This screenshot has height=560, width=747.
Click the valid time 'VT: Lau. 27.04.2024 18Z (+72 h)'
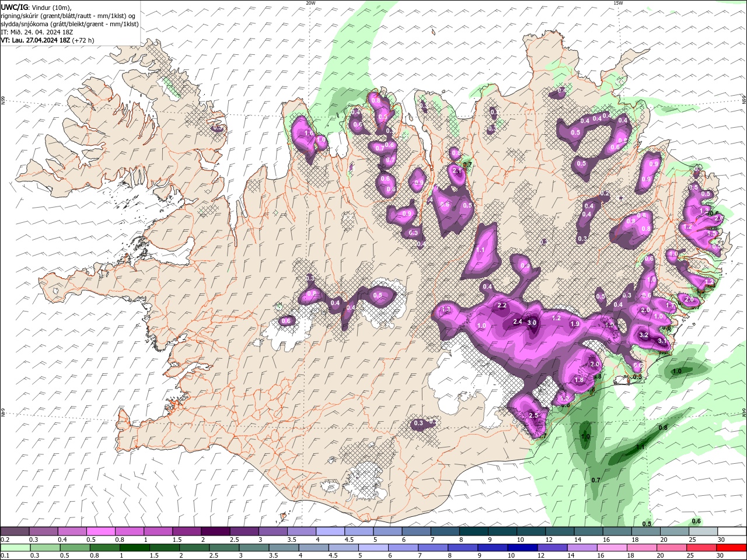(x=47, y=40)
